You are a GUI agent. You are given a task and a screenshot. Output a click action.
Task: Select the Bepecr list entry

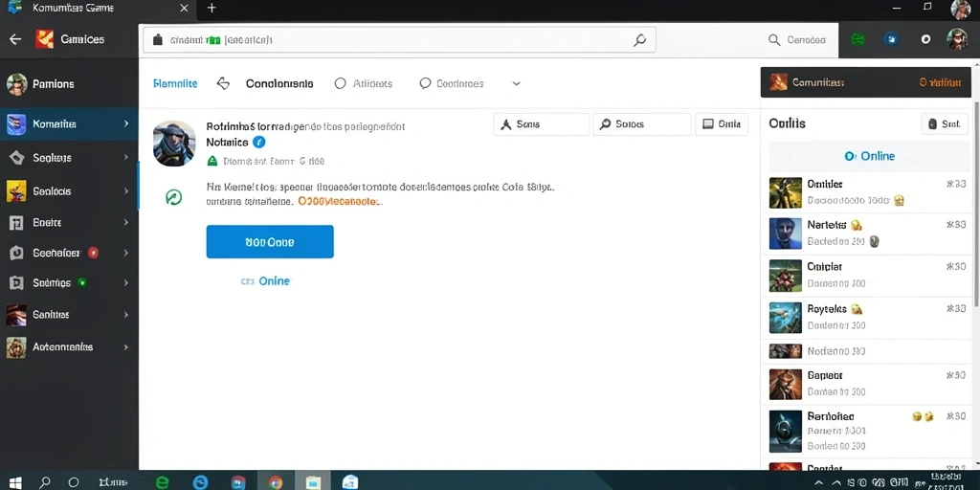[x=869, y=384]
